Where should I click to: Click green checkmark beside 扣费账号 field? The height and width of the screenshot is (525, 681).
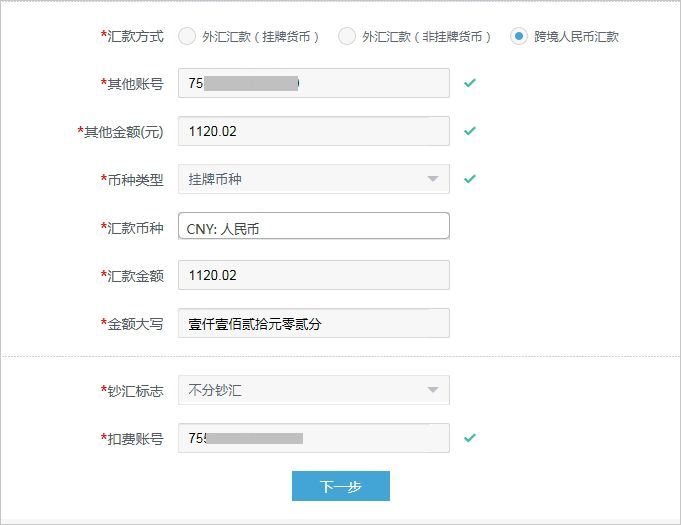point(470,438)
